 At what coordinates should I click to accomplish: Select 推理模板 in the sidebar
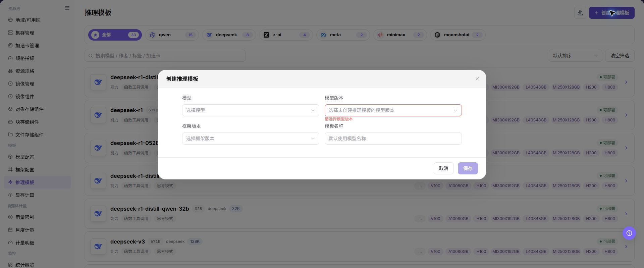tap(38, 182)
